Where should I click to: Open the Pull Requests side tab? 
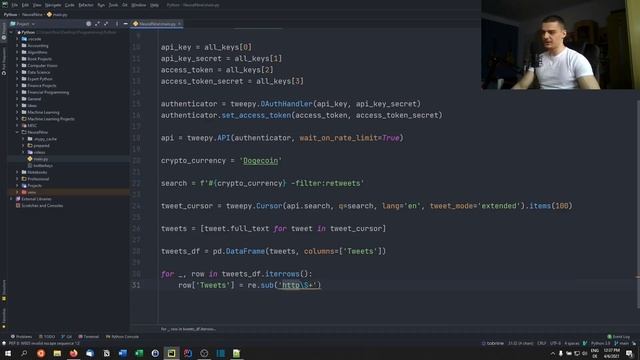pos(4,61)
